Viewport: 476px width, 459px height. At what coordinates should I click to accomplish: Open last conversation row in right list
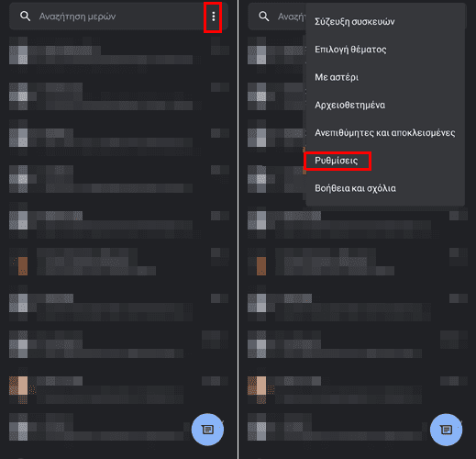click(337, 427)
